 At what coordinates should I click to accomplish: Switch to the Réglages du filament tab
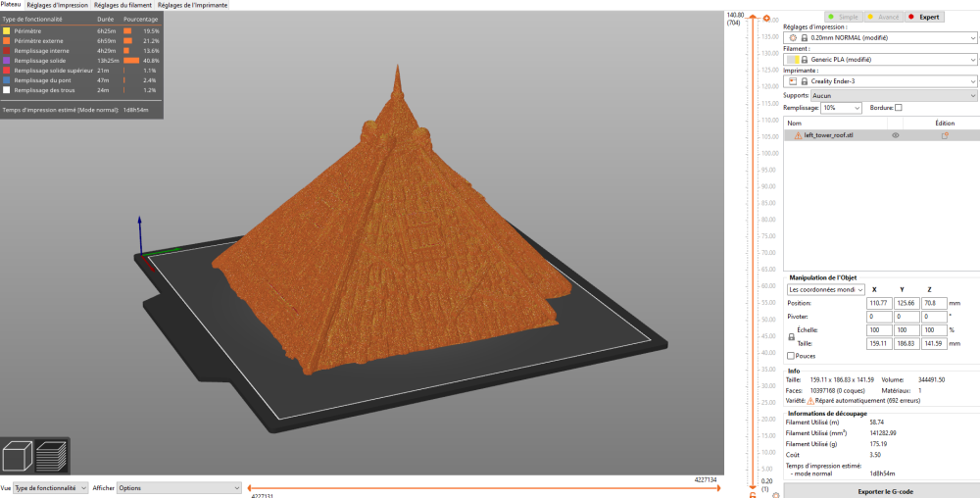click(x=123, y=5)
